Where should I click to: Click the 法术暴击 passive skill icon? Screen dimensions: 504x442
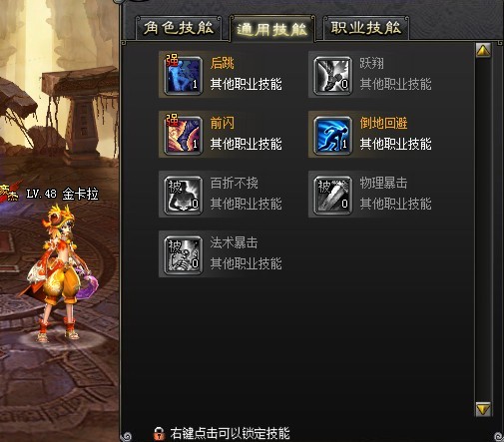click(184, 255)
